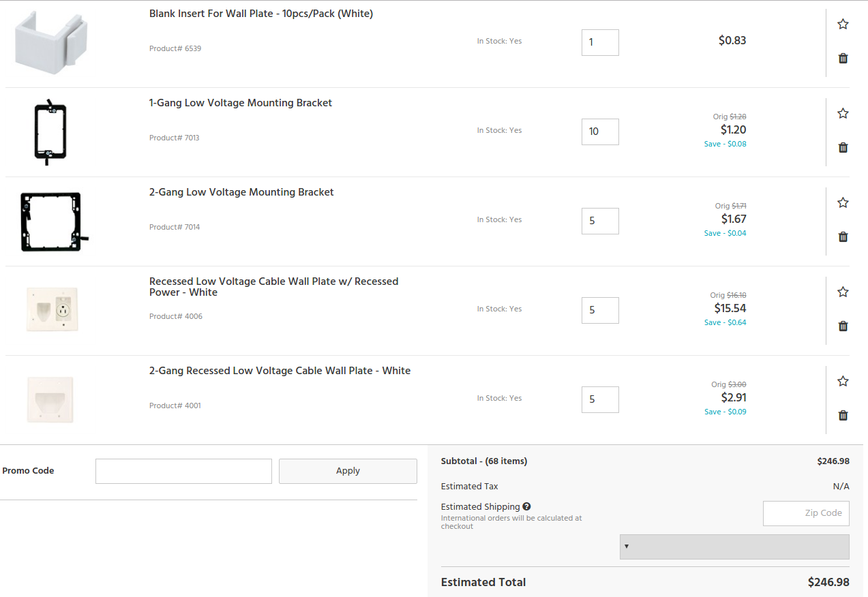Star the Recessed Power wall plate item
Image resolution: width=868 pixels, height=597 pixels.
[843, 292]
